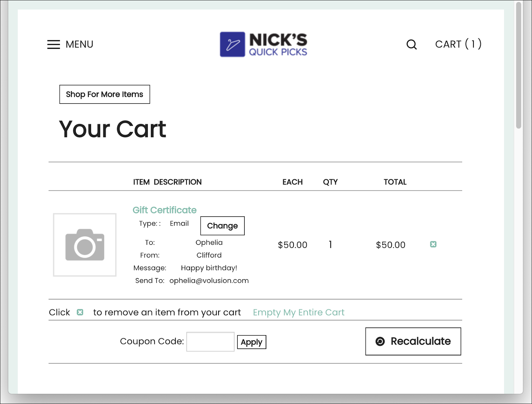Remove the Gift Certificate using its X icon

[433, 244]
